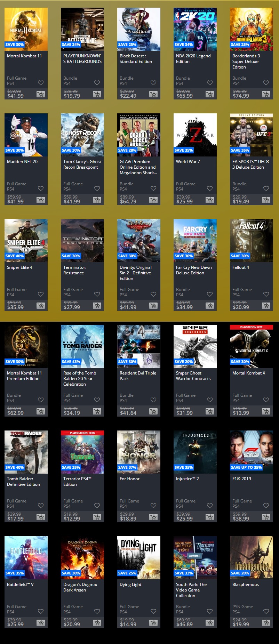The height and width of the screenshot is (644, 279).
Task: Wishlist South Park Video Game Collection heart
Action: (x=210, y=611)
